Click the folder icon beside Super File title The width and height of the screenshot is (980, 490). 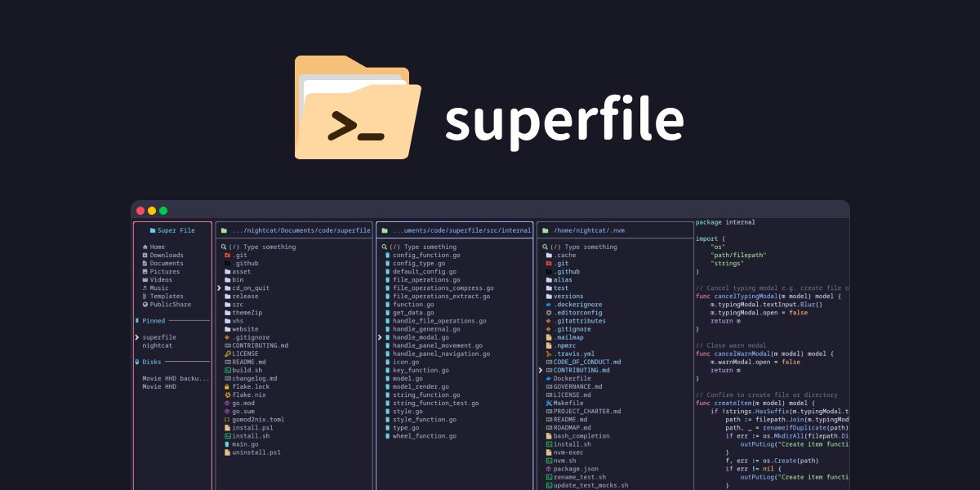tap(153, 230)
